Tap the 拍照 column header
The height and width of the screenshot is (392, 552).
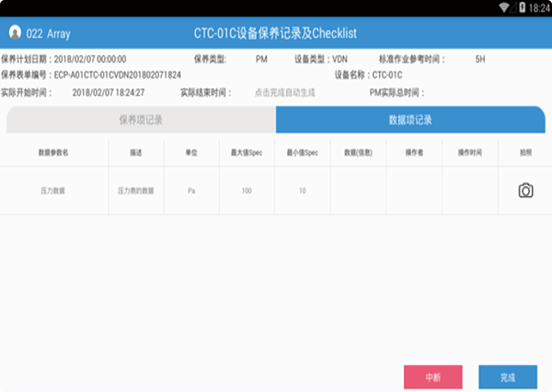[525, 152]
